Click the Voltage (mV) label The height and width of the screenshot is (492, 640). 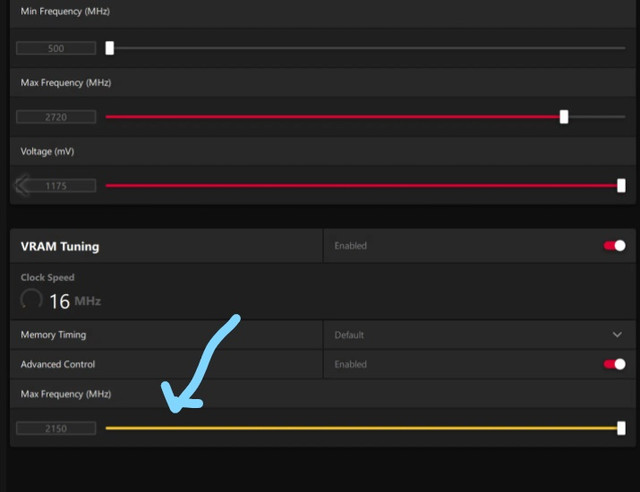[x=47, y=151]
